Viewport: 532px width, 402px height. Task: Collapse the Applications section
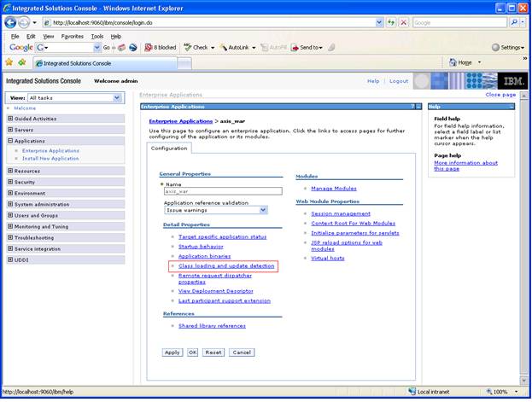(10, 141)
